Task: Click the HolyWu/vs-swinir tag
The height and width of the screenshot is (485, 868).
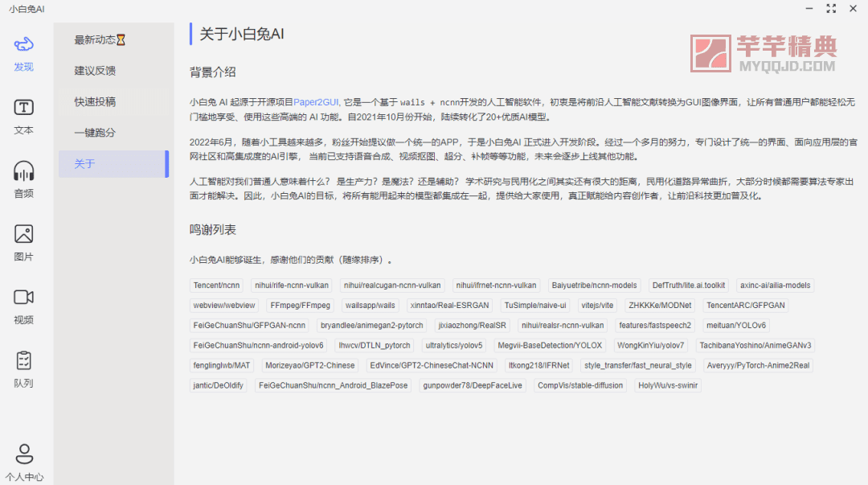Action: 668,385
